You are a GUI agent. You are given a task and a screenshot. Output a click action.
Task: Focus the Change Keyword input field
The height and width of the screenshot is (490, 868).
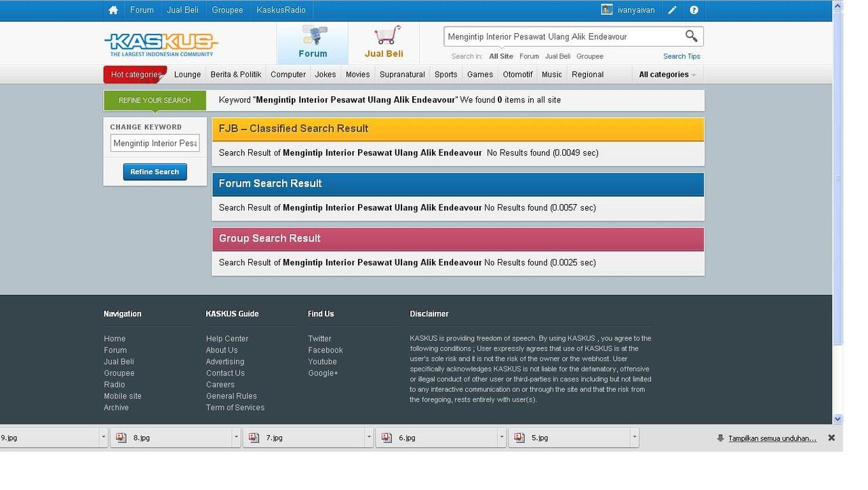155,143
